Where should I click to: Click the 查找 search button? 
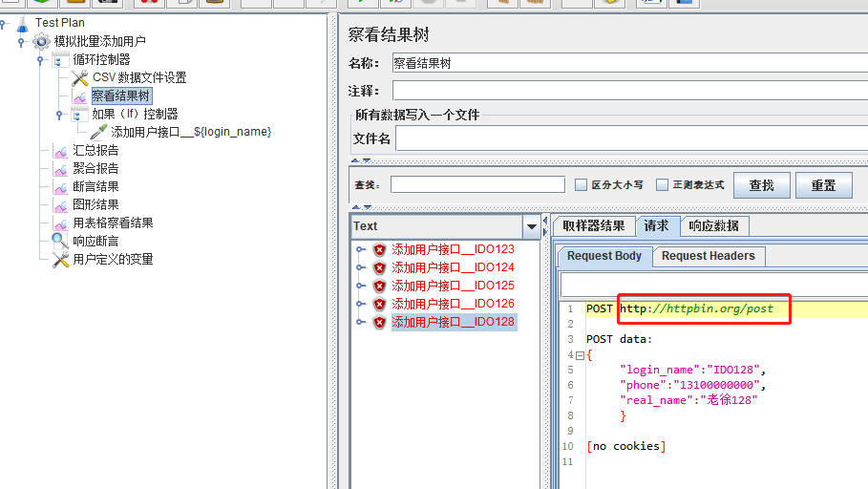click(x=762, y=185)
